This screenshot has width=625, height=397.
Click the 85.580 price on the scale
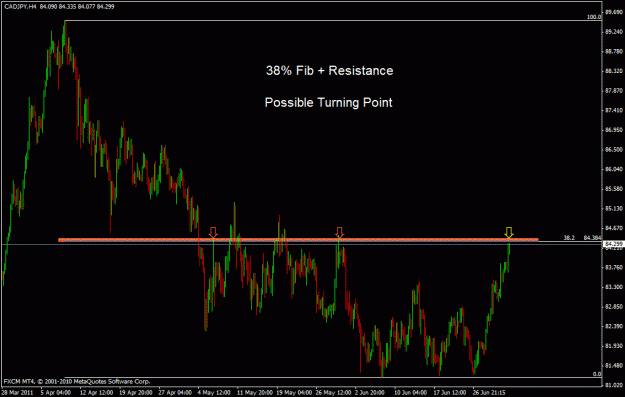[614, 189]
